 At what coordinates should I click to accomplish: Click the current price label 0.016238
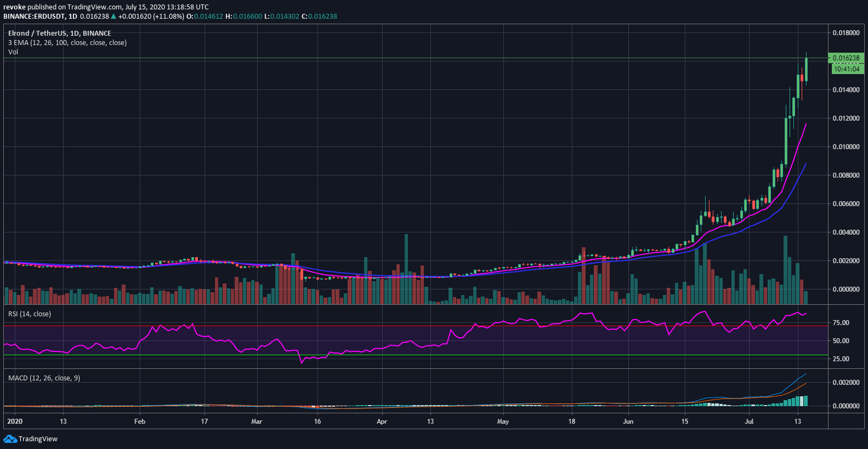click(x=846, y=58)
